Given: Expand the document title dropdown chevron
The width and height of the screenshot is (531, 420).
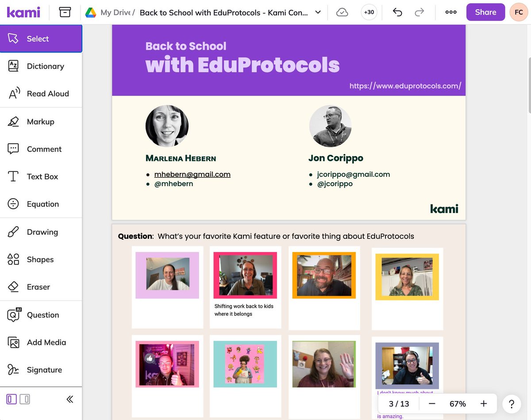Looking at the screenshot, I should point(318,12).
